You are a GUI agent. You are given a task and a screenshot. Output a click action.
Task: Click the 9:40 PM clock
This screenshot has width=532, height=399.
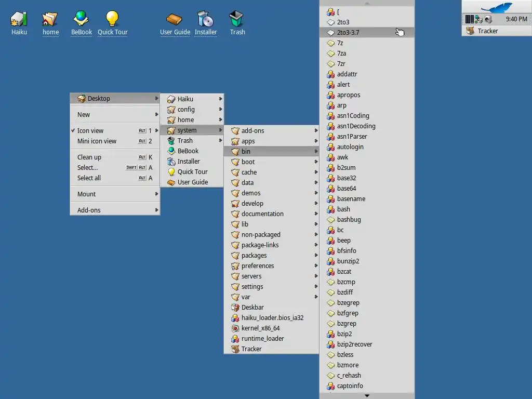(516, 19)
